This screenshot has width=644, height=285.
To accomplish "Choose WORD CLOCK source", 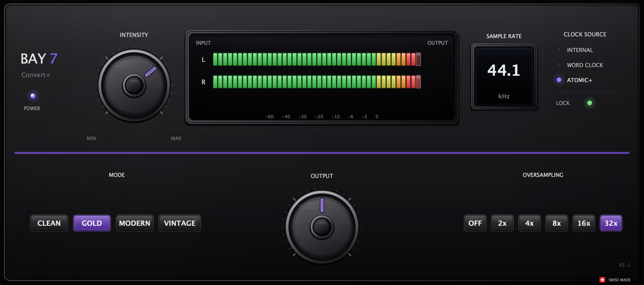I will 579,65.
